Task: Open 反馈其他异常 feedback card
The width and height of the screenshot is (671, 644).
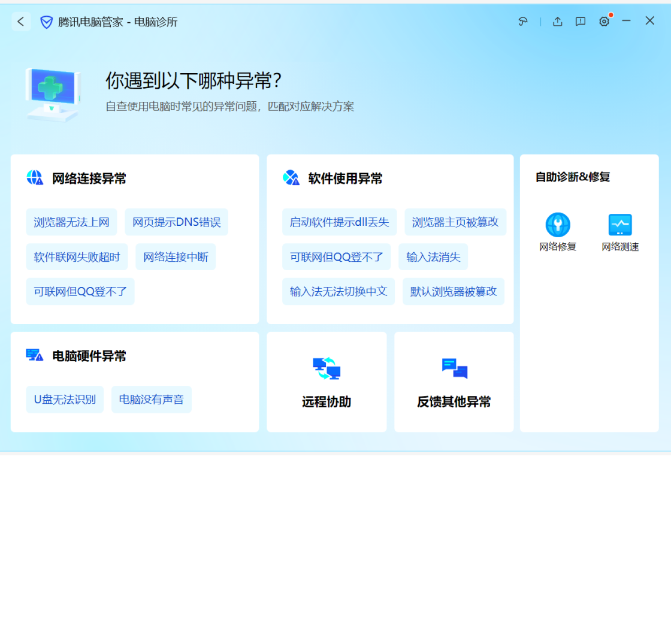Action: [x=454, y=382]
